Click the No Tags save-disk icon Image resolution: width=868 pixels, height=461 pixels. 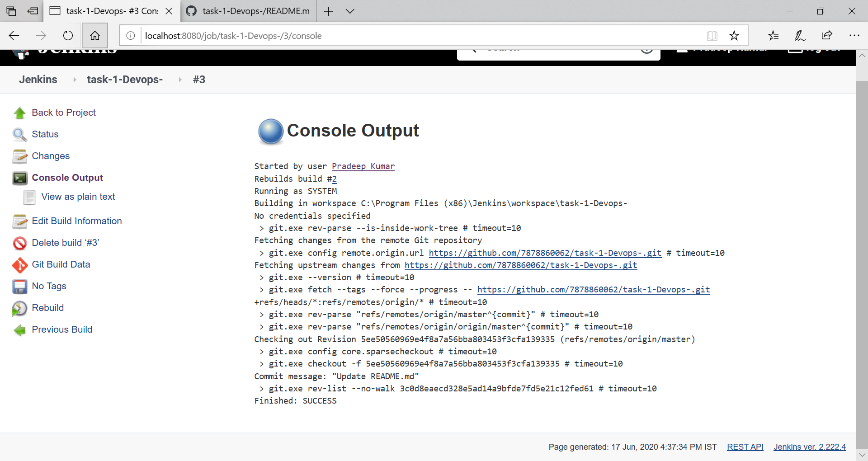[x=20, y=287]
